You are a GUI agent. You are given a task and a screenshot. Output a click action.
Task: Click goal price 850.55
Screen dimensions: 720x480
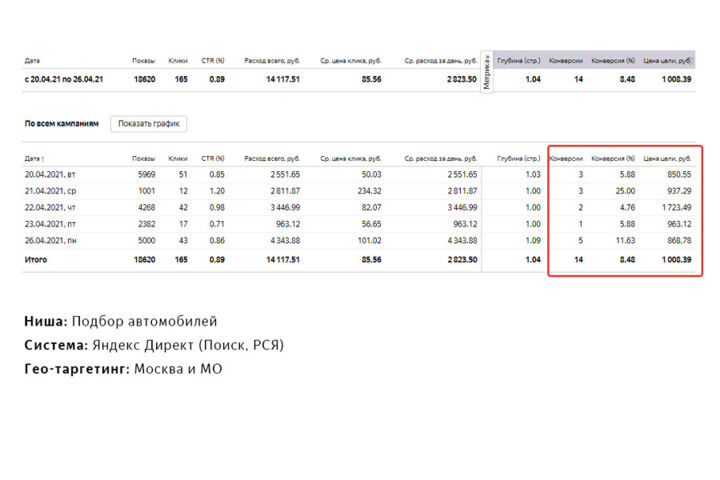tap(679, 175)
